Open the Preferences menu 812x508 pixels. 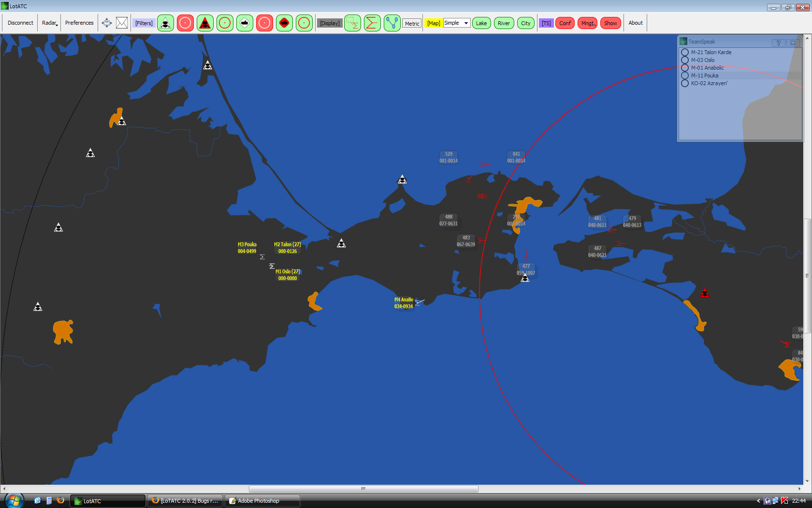coord(79,23)
